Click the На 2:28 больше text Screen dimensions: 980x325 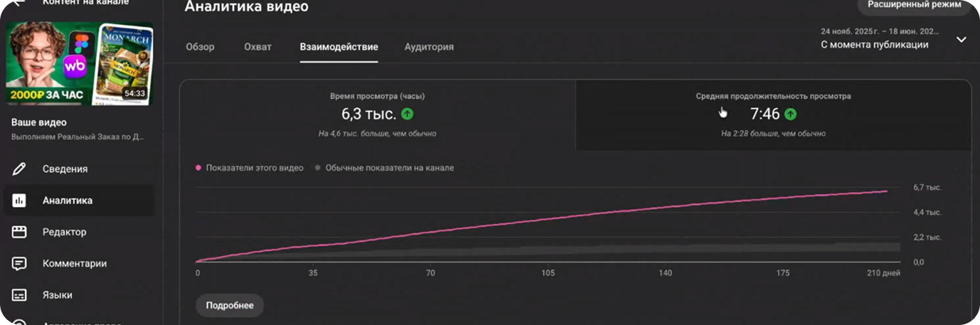(x=773, y=133)
